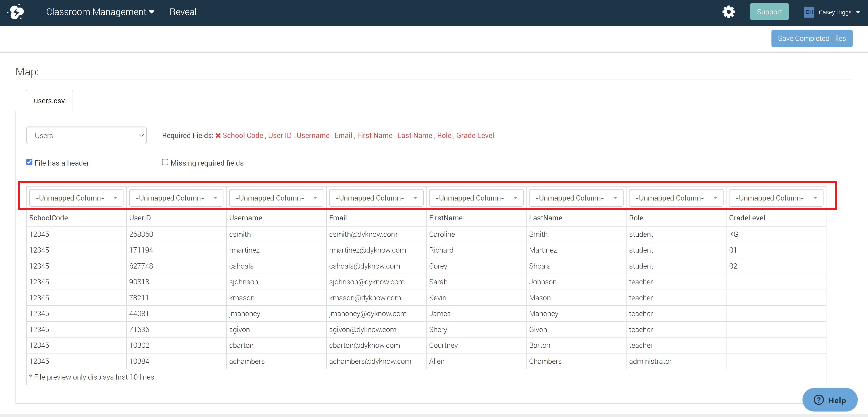Click Role required field text
The image size is (868, 417).
coord(444,135)
